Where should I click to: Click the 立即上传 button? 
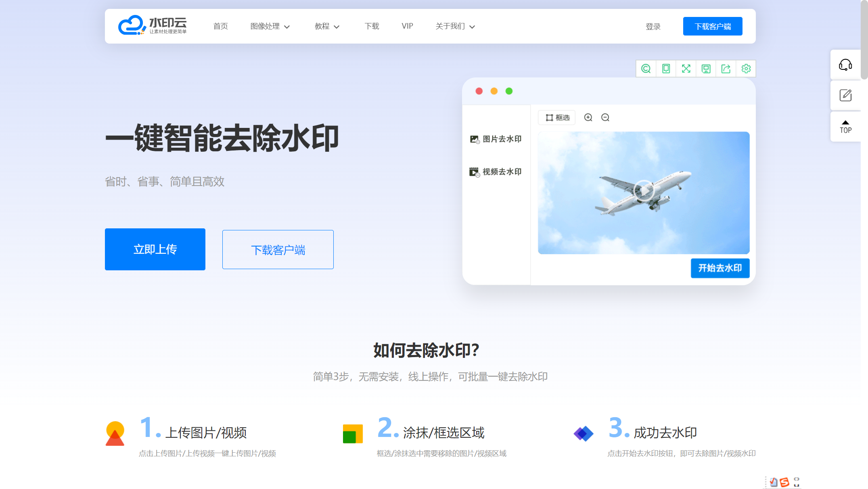point(155,249)
